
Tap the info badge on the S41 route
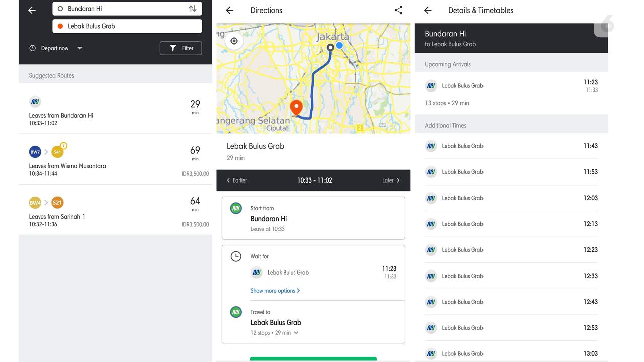pos(63,146)
